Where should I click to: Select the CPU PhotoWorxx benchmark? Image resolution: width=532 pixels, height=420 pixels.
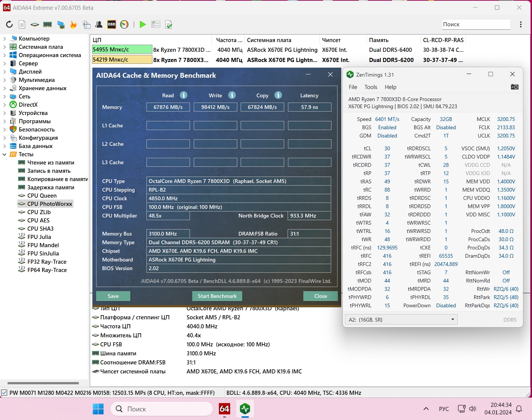[50, 204]
